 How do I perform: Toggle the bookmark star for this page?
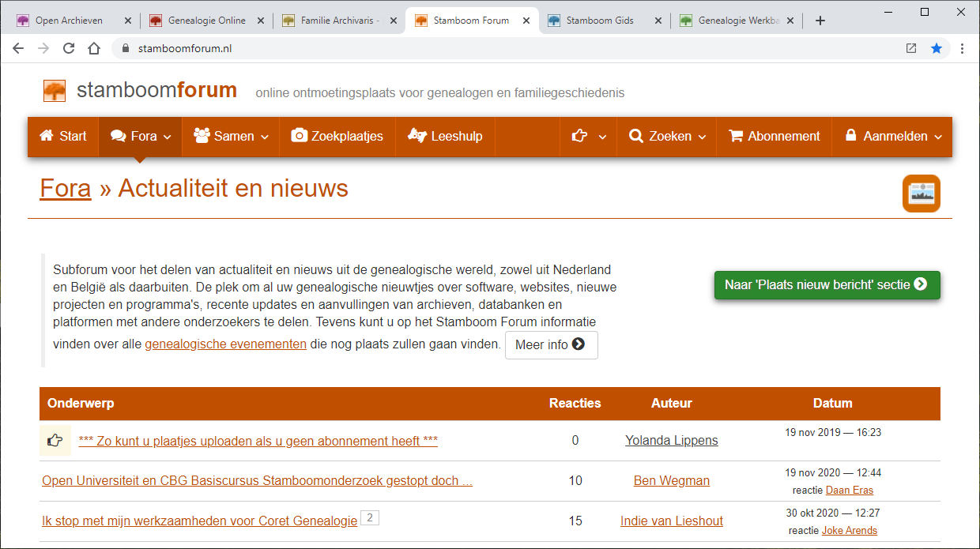pos(937,48)
